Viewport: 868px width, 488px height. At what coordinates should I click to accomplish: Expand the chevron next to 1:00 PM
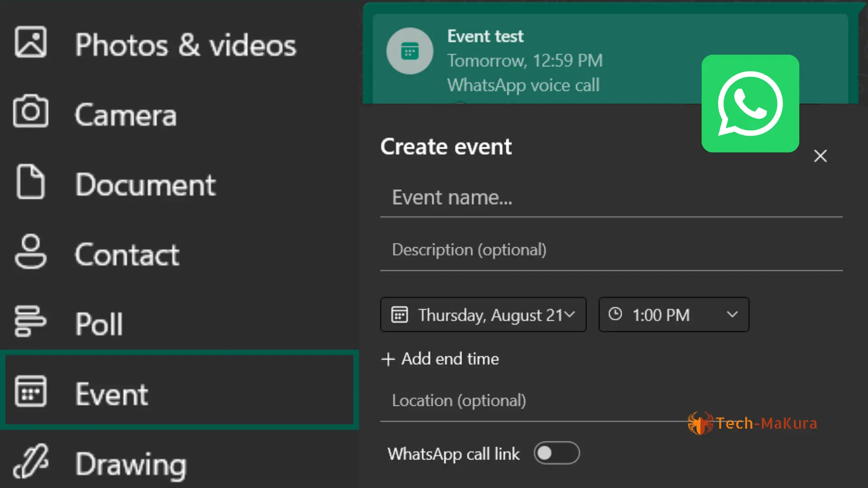click(732, 314)
